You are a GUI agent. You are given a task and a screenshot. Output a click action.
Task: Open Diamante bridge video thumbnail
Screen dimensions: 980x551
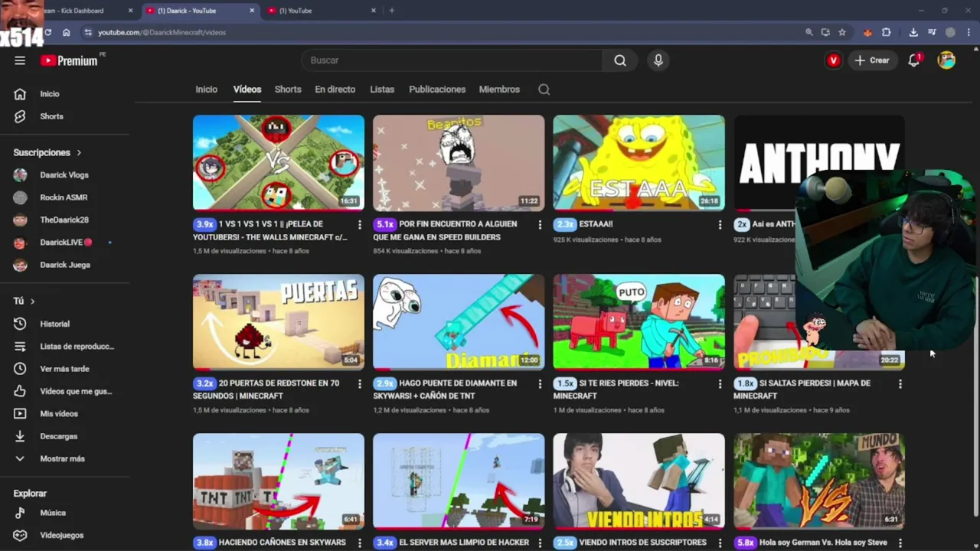point(459,322)
